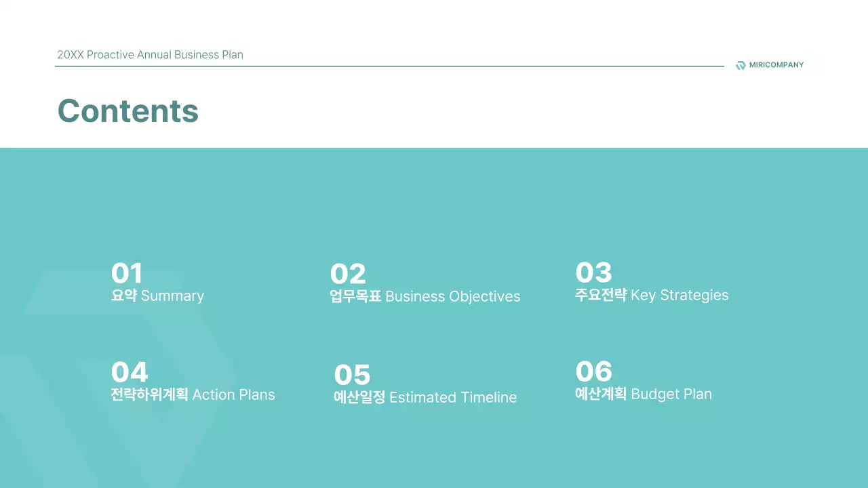
Task: Select the 'Contents' slide title
Action: [x=127, y=111]
